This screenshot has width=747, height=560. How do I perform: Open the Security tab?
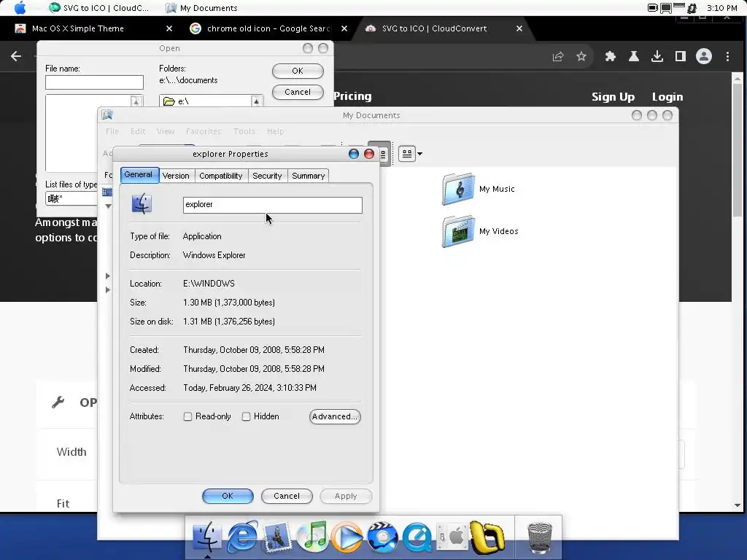pyautogui.click(x=267, y=176)
